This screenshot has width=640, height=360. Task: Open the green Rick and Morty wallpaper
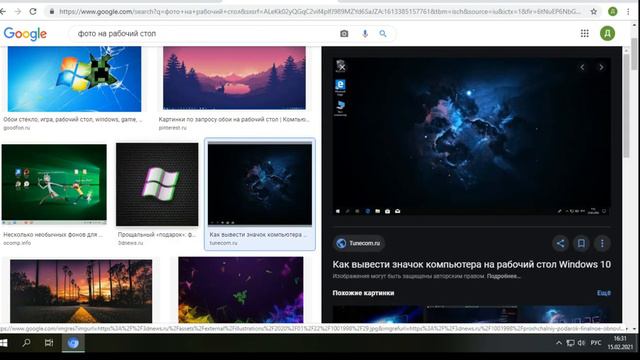point(54,184)
